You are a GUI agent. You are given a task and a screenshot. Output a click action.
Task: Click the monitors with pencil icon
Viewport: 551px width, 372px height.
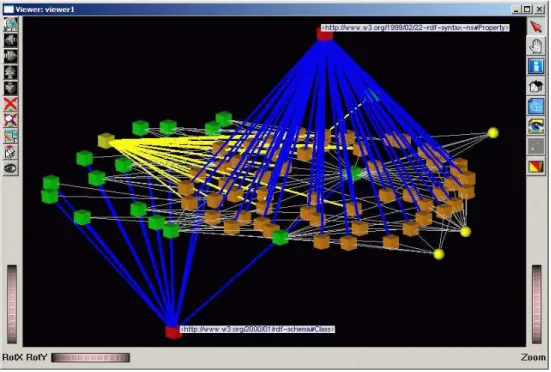[11, 136]
